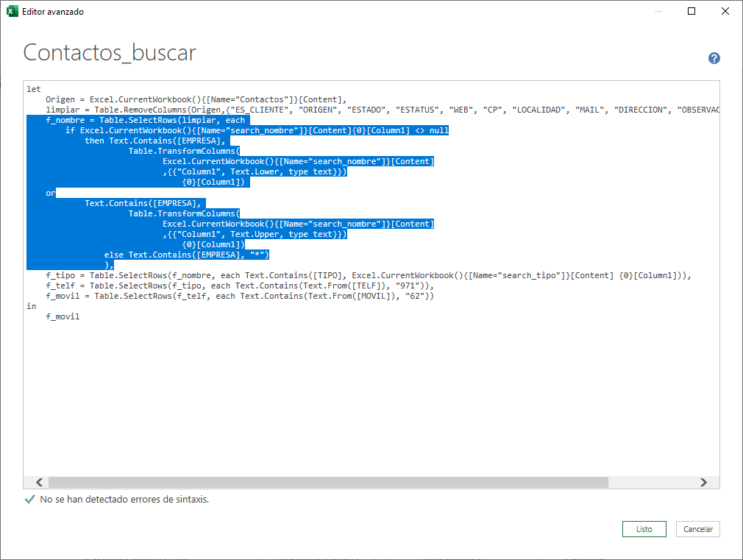Viewport: 743px width, 560px height.
Task: Click the green syntax check mark icon
Action: (x=29, y=500)
